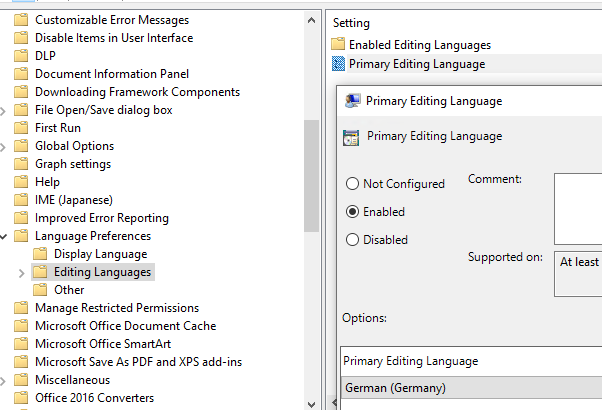The width and height of the screenshot is (602, 410).
Task: Collapse the Language Preferences tree node
Action: click(5, 236)
